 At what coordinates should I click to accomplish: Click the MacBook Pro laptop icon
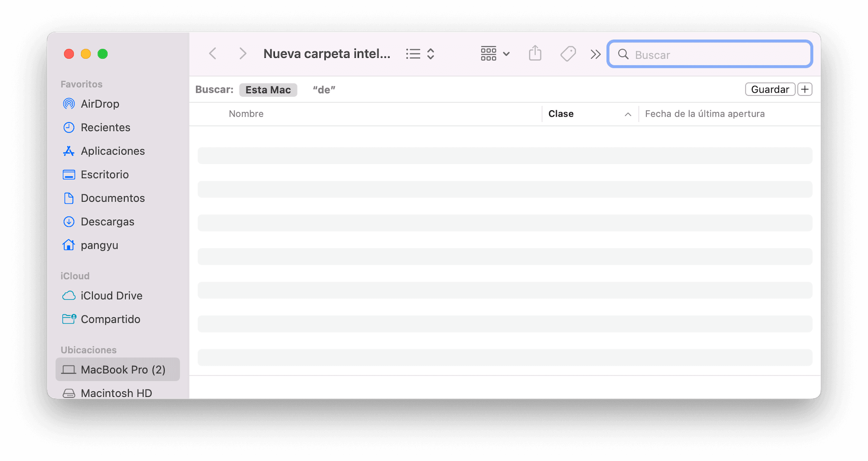tap(69, 370)
